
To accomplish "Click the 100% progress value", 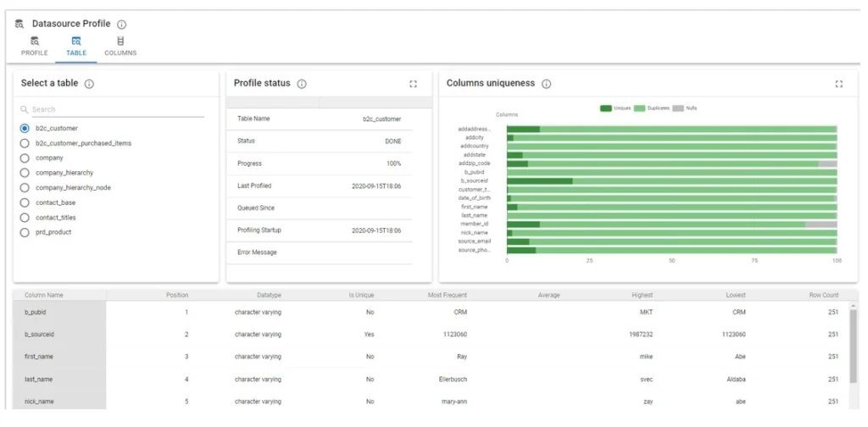I will 393,164.
